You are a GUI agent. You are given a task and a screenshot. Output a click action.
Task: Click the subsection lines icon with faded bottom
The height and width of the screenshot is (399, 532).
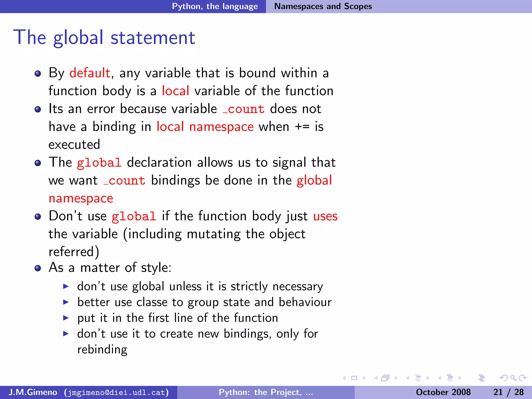click(418, 378)
